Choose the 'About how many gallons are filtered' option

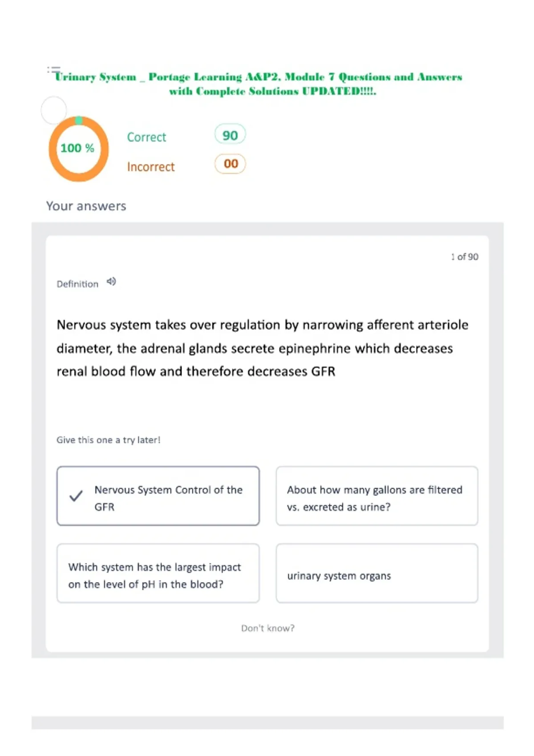click(377, 496)
